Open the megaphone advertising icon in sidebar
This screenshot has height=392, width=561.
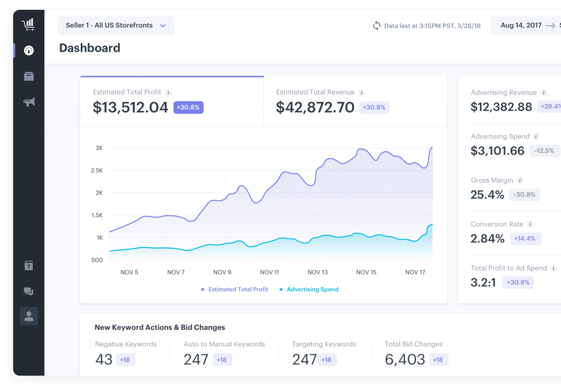(x=28, y=103)
